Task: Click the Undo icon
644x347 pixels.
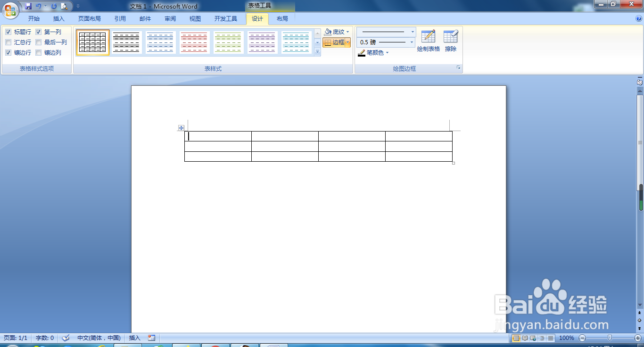Action: pos(39,6)
